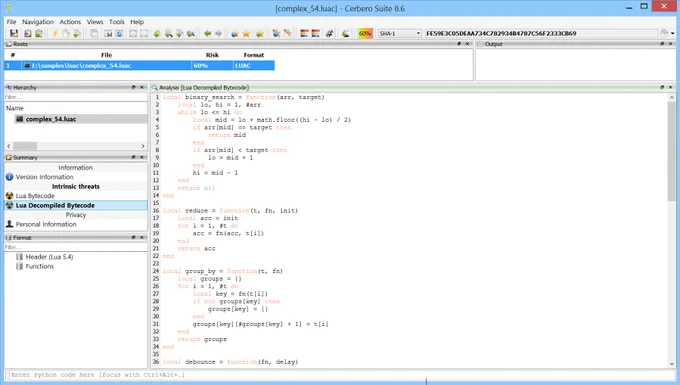Float the Hierarchy panel
Image resolution: width=680 pixels, height=385 pixels.
pos(134,87)
